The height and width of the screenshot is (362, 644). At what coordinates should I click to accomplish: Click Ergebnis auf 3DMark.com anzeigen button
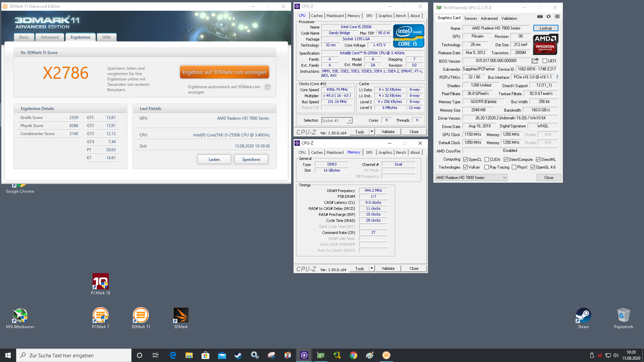click(224, 72)
